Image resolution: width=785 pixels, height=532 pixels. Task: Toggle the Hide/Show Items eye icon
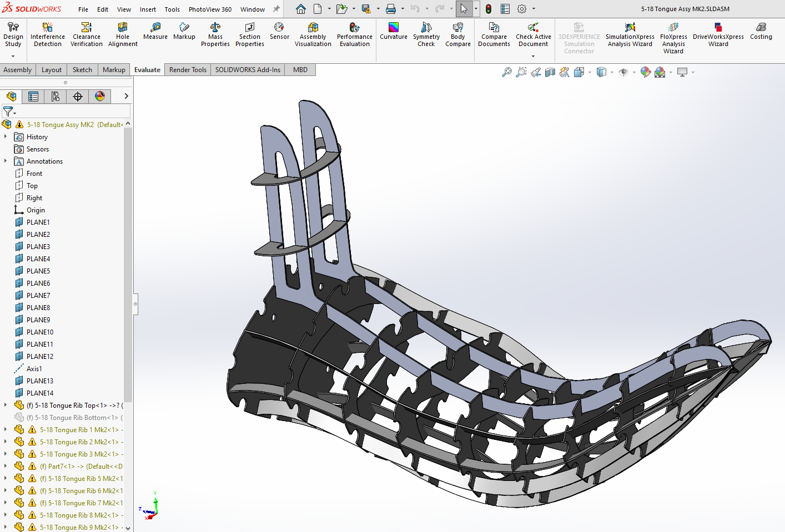pos(623,72)
